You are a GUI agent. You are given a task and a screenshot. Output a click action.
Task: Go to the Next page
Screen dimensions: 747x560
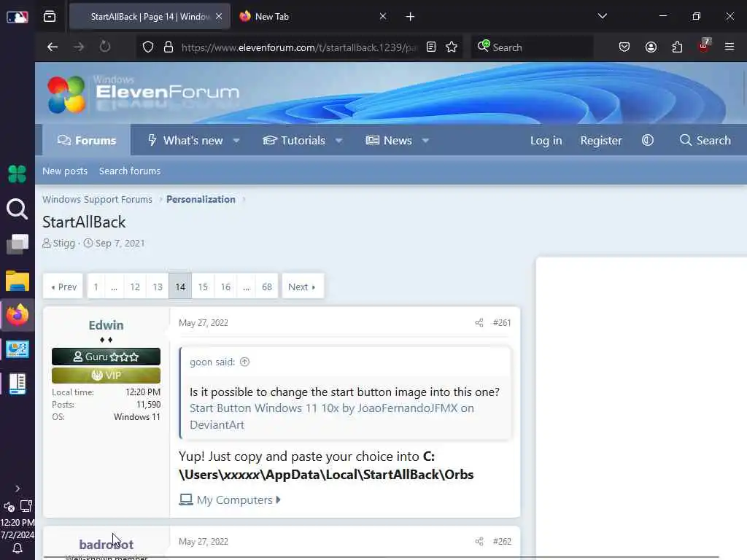pyautogui.click(x=302, y=287)
